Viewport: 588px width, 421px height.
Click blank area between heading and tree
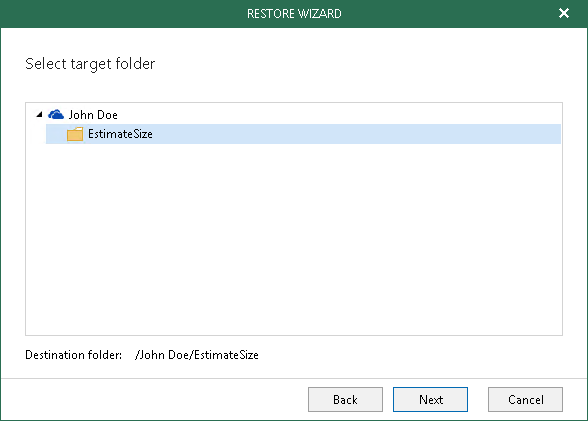tap(294, 88)
